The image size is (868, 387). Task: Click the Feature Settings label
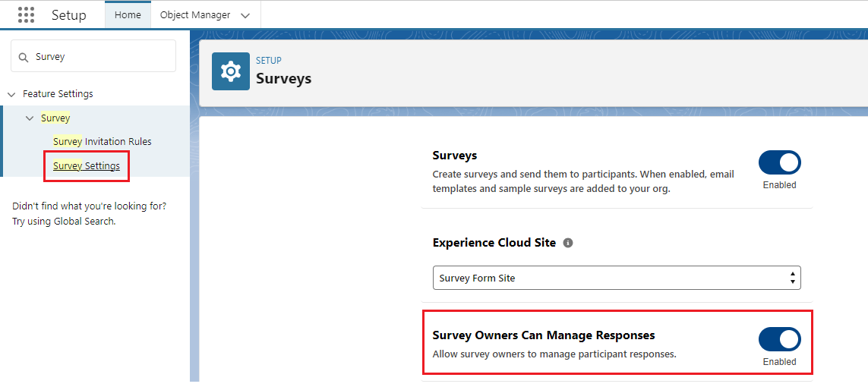(x=58, y=94)
